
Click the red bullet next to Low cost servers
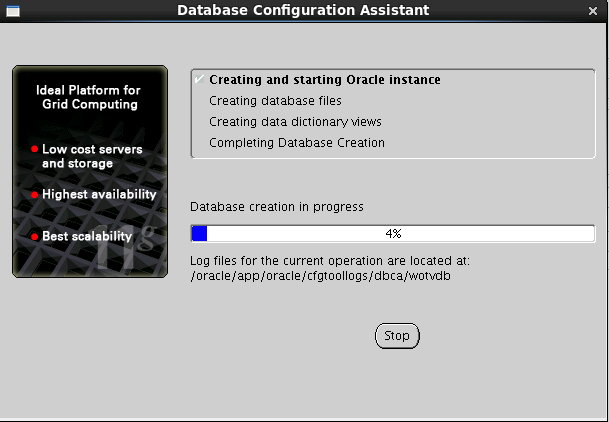(x=35, y=149)
